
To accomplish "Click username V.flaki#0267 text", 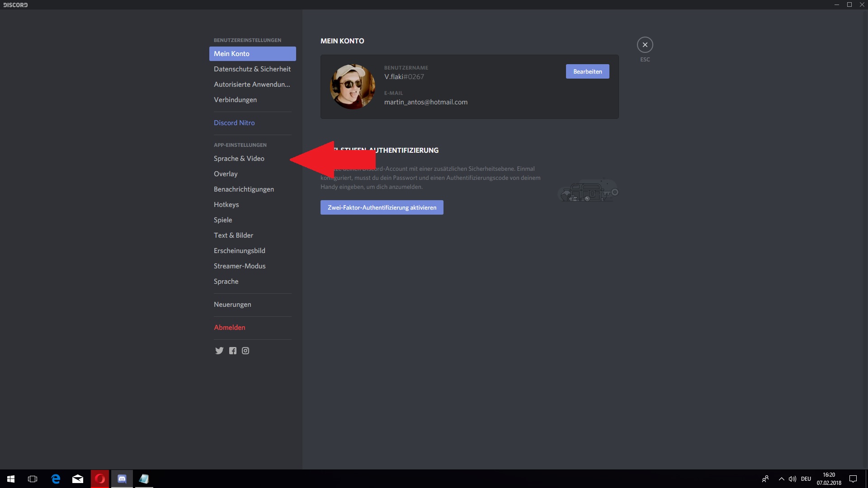I will click(404, 77).
